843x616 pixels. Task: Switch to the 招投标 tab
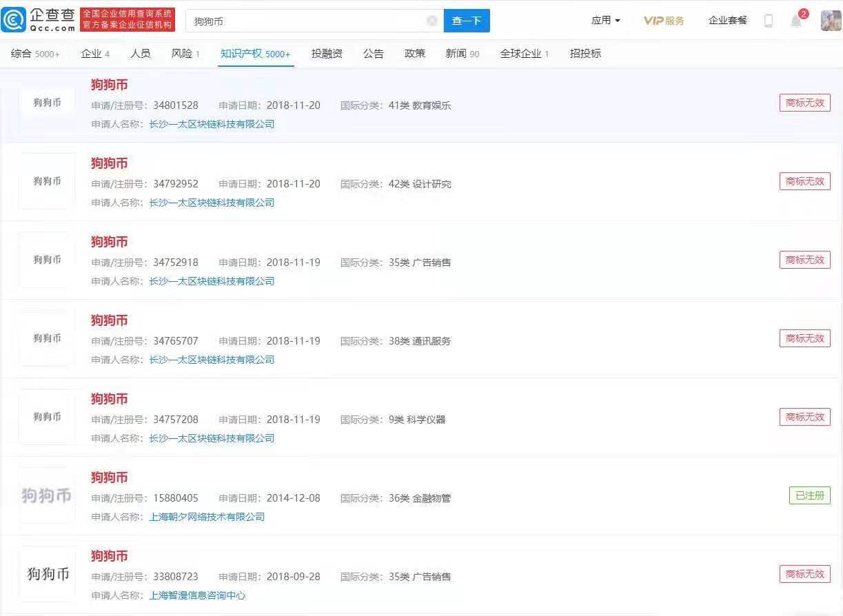click(585, 54)
